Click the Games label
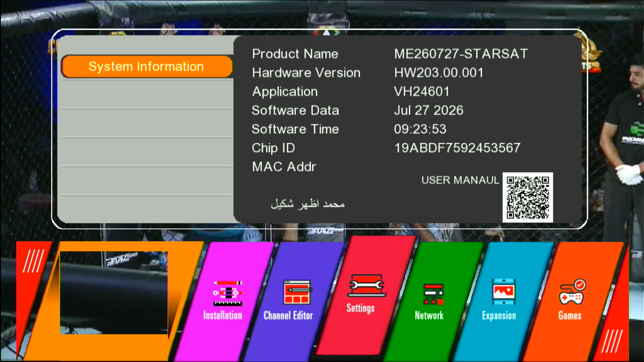The image size is (644, 362). [x=570, y=315]
